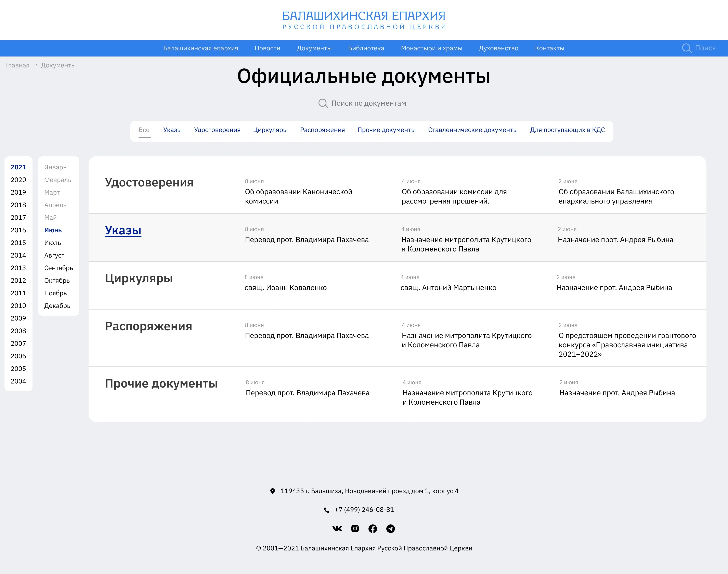Select the month 'Июнь'

(x=53, y=230)
